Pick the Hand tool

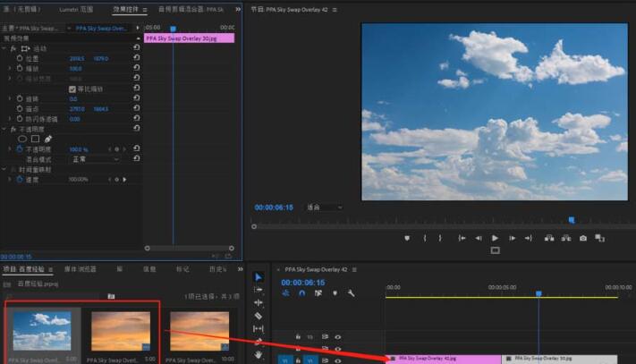[x=259, y=354]
